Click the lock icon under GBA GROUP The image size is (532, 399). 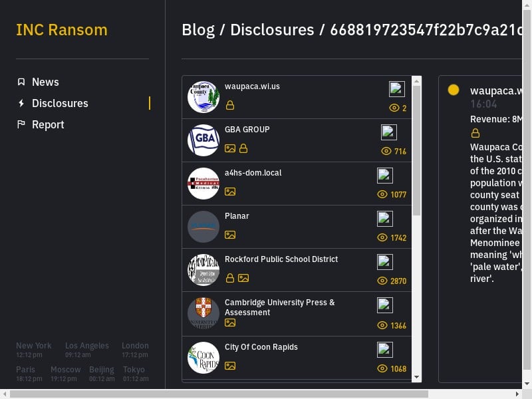coord(243,148)
